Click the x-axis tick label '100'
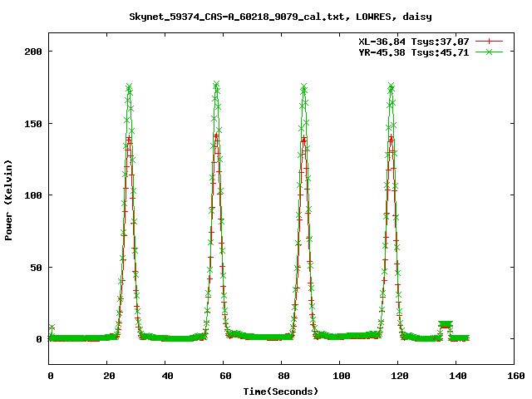The image size is (532, 399). pos(342,376)
